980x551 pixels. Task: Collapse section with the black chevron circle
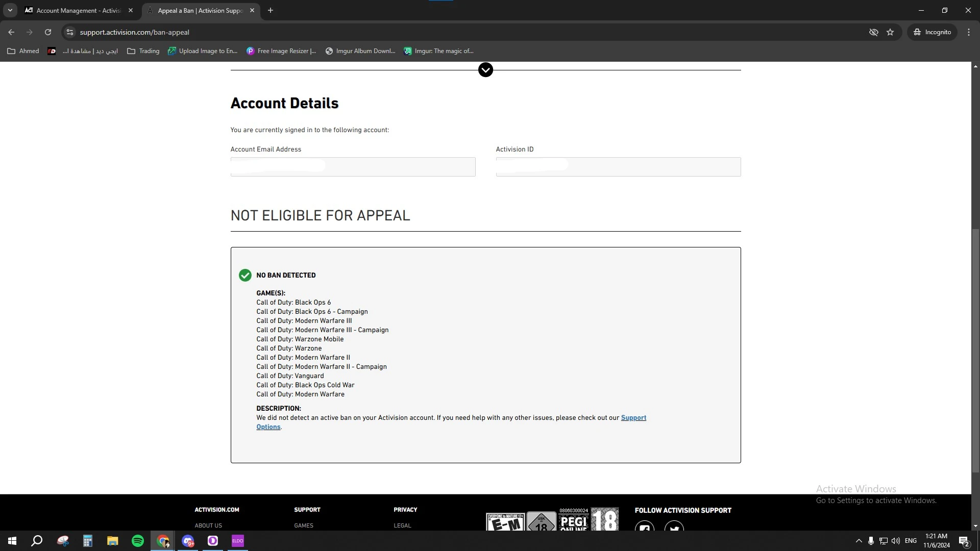click(x=485, y=70)
